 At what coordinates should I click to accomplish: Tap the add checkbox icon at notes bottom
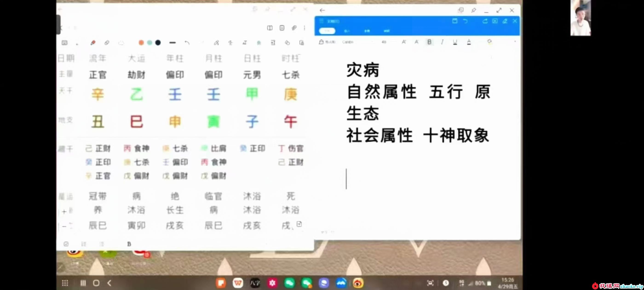(x=66, y=244)
